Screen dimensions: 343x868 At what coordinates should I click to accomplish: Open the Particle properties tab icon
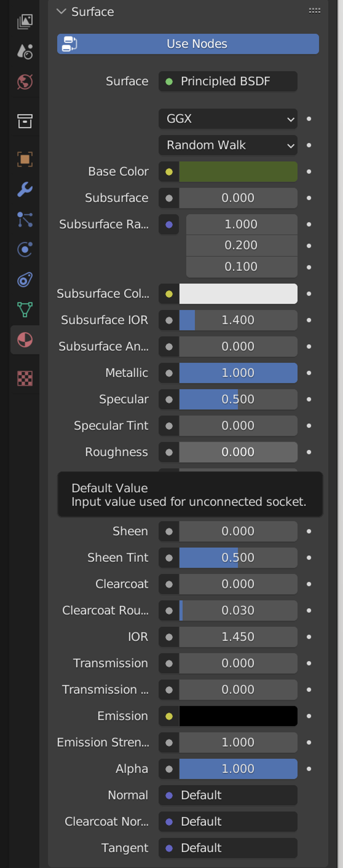[x=25, y=220]
